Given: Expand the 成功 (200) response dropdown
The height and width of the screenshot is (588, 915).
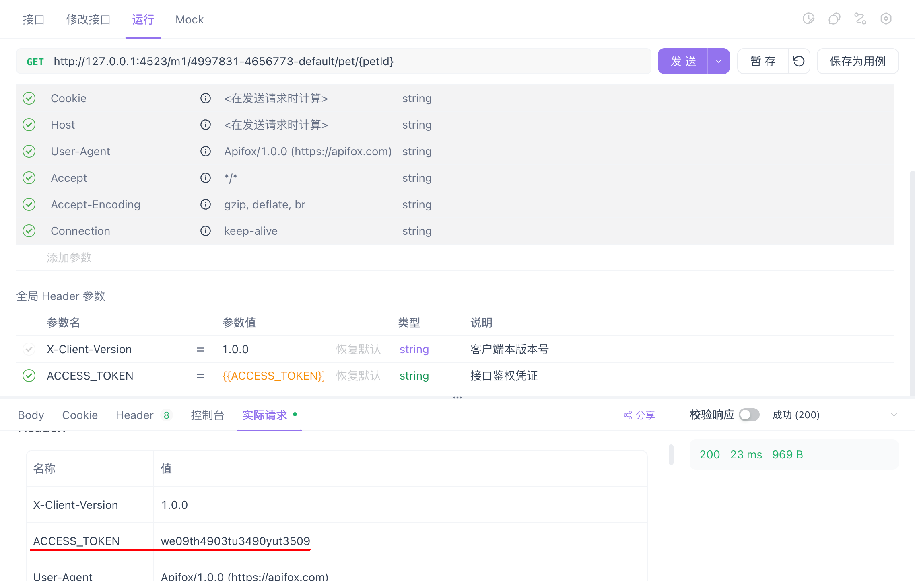Looking at the screenshot, I should 894,415.
